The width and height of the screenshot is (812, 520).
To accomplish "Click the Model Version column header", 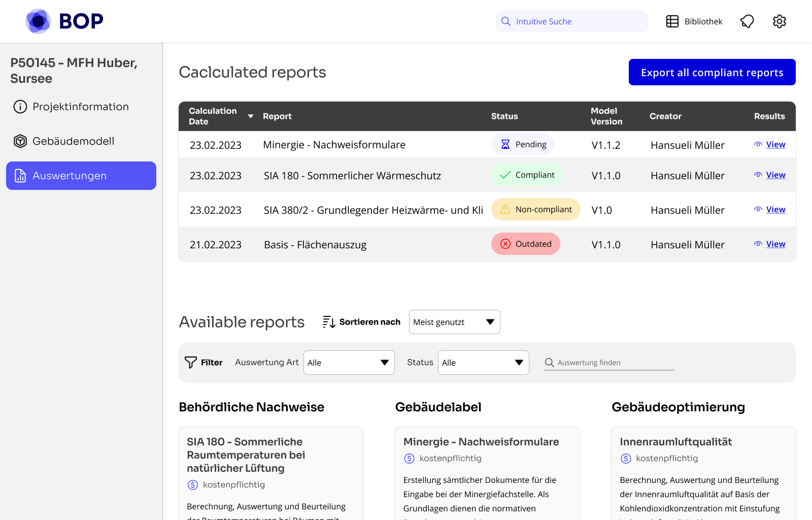I will click(x=606, y=116).
